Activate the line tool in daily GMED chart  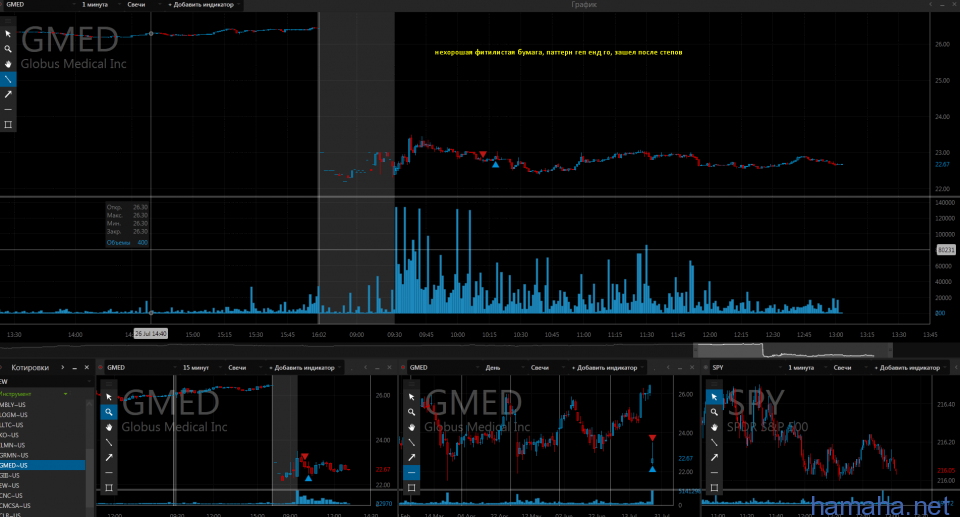click(x=411, y=442)
